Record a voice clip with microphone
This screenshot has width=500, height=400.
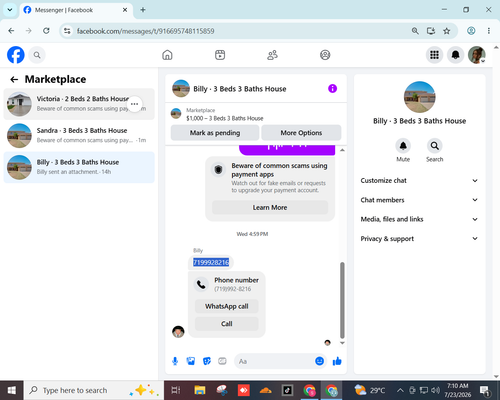pos(175,361)
